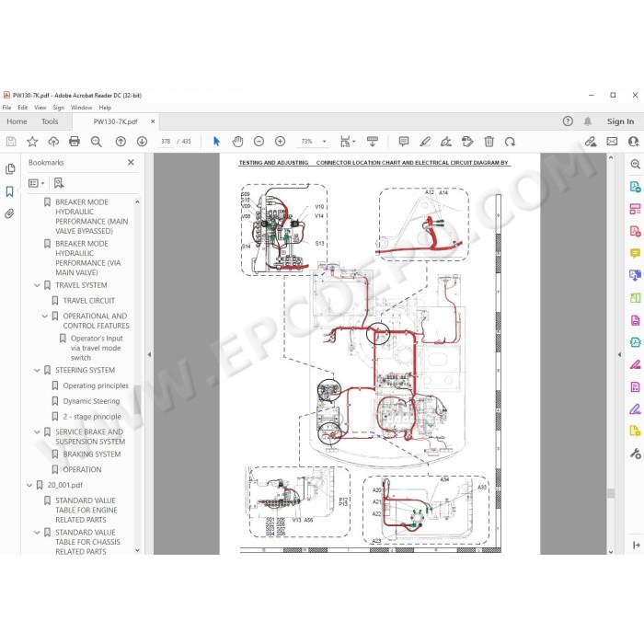The width and height of the screenshot is (644, 644).
Task: Select the Highlight text tool
Action: (x=425, y=142)
